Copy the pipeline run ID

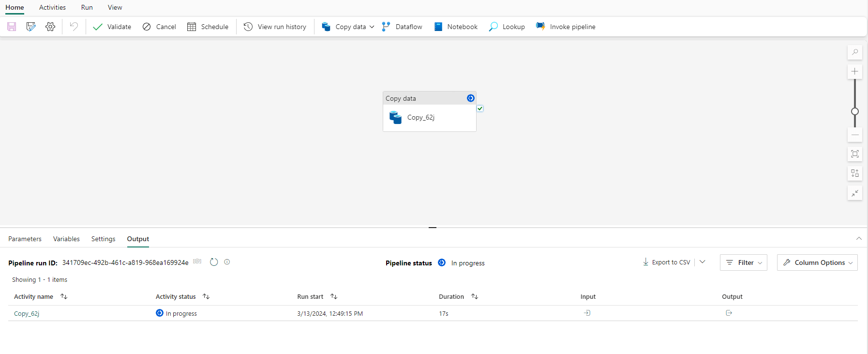click(x=197, y=262)
